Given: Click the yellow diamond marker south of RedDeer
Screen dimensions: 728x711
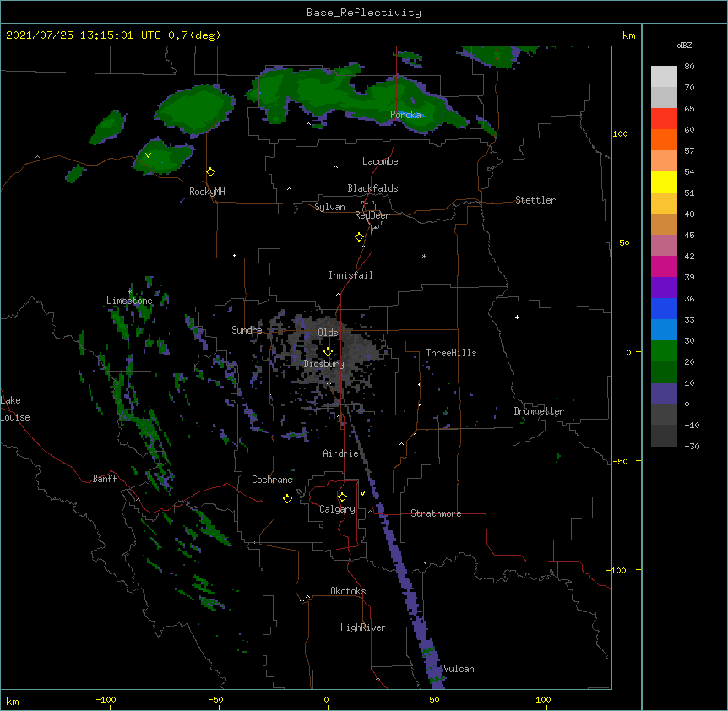Looking at the screenshot, I should click(360, 237).
